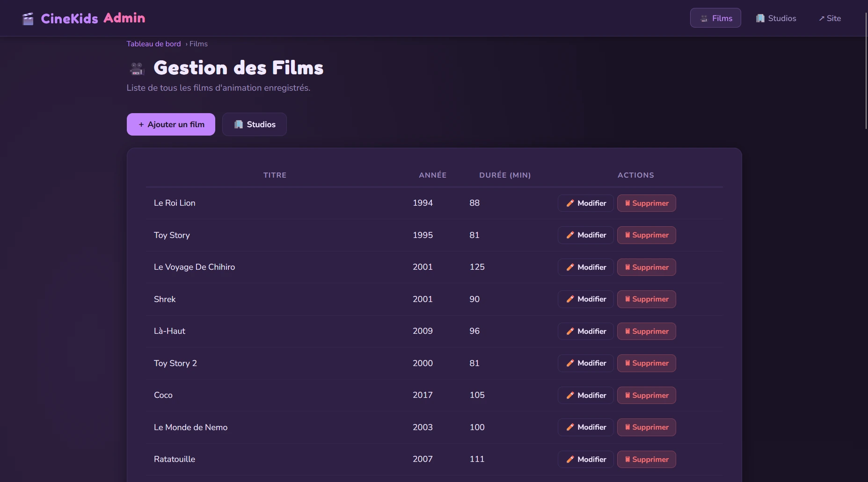Viewport: 868px width, 482px height.
Task: Open the Studios nav tab in header
Action: click(x=776, y=18)
